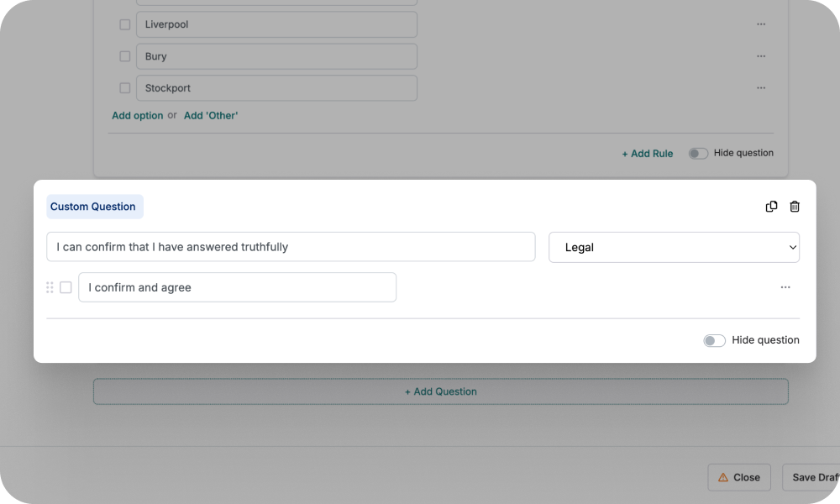840x504 pixels.
Task: Delete the Custom Question via trash icon
Action: click(x=794, y=206)
